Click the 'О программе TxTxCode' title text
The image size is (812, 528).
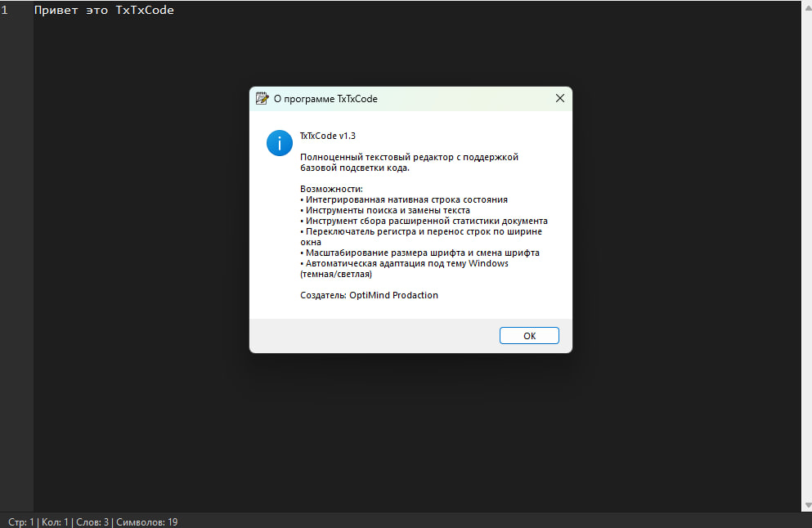tap(325, 99)
